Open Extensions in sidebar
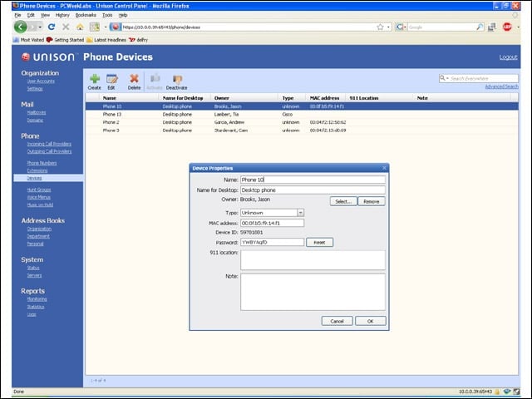Image resolution: width=532 pixels, height=399 pixels. [37, 170]
